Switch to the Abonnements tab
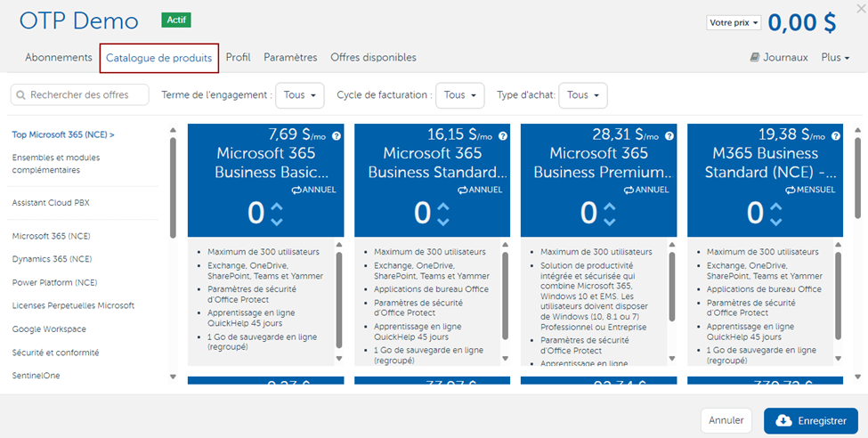 (59, 58)
